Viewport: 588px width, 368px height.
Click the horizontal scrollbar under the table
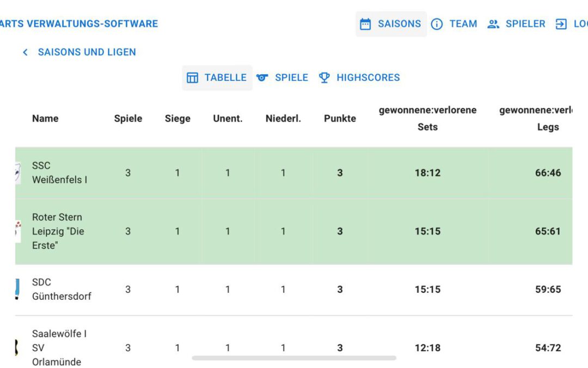(294, 358)
